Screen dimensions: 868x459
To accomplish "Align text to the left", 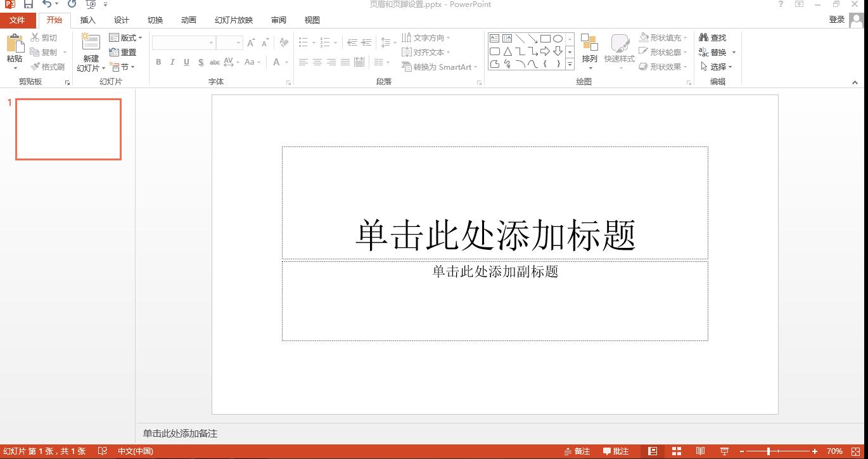I will 303,62.
